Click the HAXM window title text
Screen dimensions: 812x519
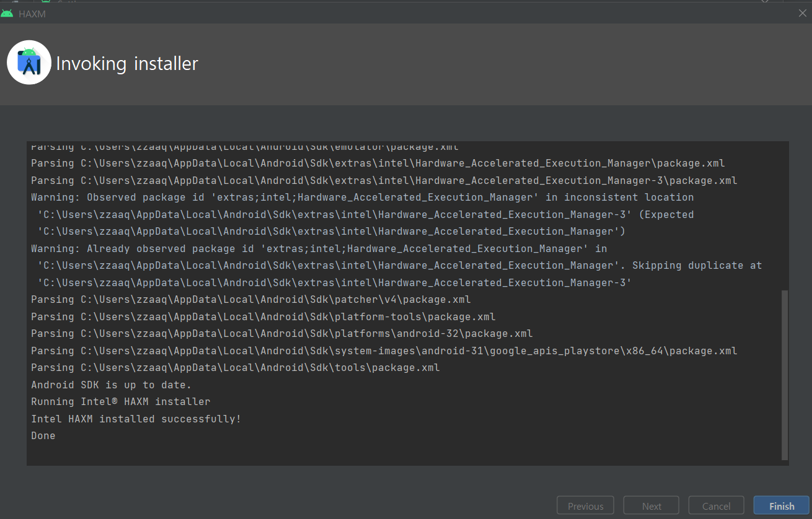32,14
